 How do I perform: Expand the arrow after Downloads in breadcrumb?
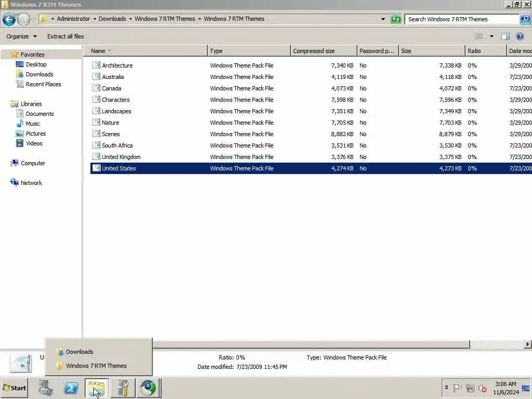coord(130,19)
